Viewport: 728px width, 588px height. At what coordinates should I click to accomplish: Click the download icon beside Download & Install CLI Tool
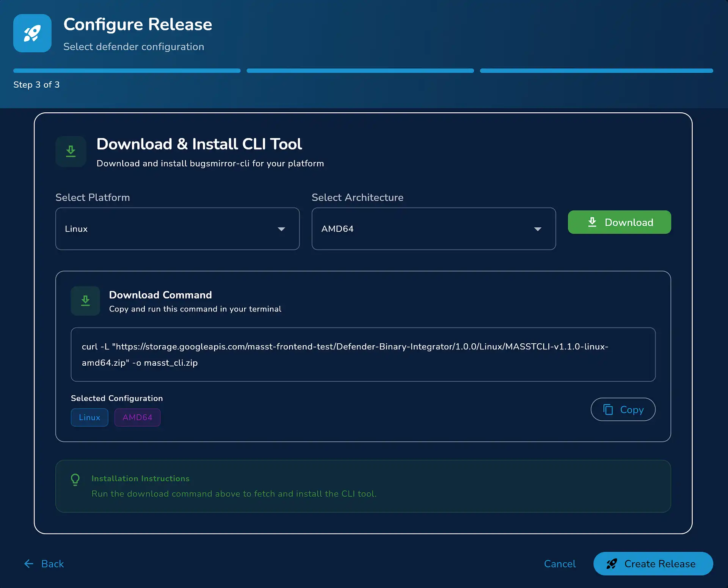coord(71,151)
